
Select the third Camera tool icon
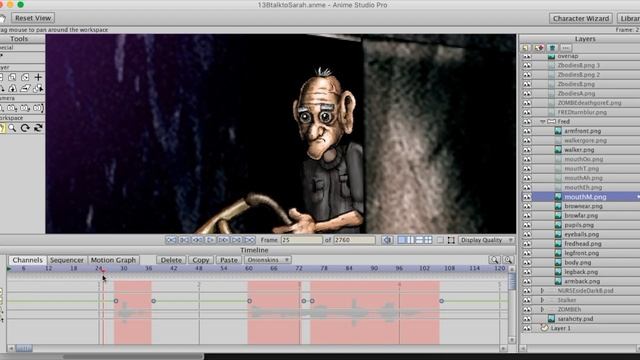[x=25, y=108]
